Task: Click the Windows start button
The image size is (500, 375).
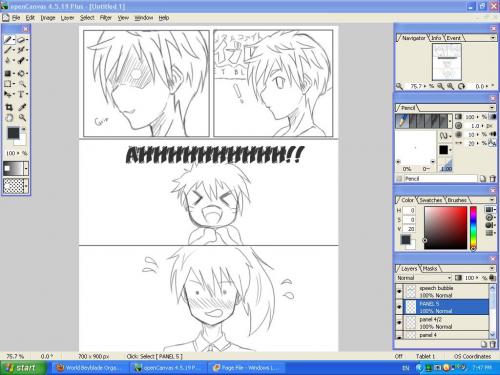Action: (23, 368)
